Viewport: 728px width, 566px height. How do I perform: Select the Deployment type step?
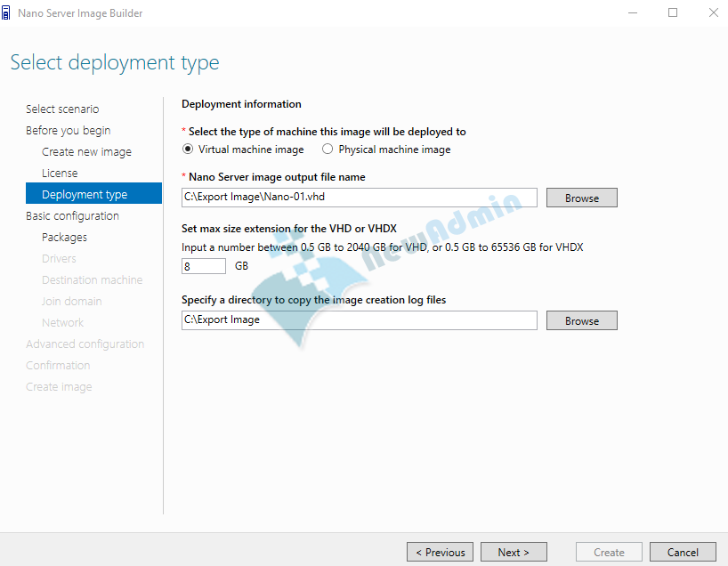85,195
